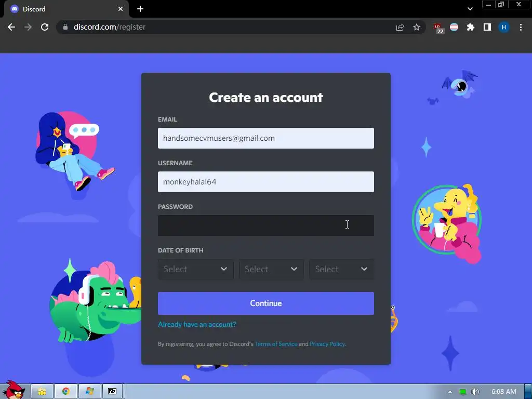Open a new browser tab
Viewport: 532px width, 399px height.
click(140, 9)
